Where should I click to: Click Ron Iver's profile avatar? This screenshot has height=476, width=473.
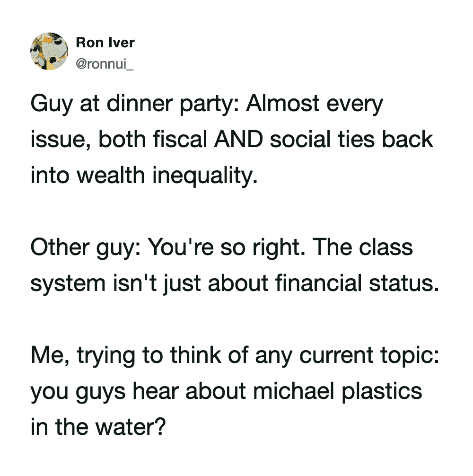click(49, 52)
